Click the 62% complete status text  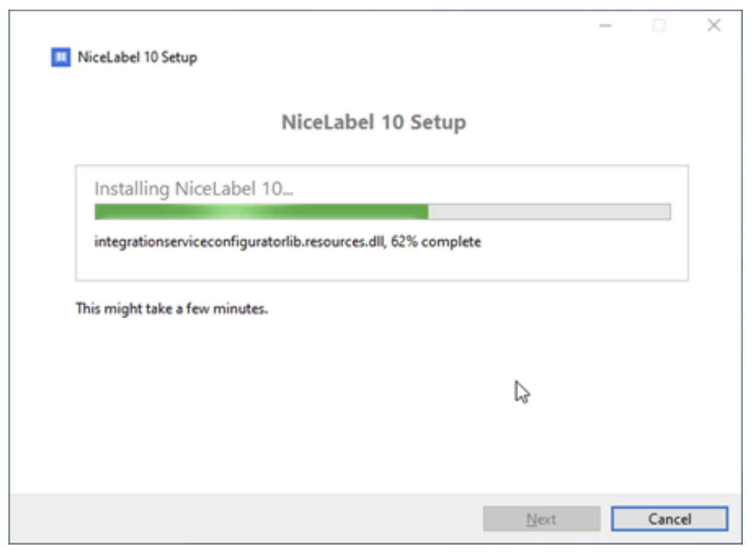pyautogui.click(x=436, y=242)
